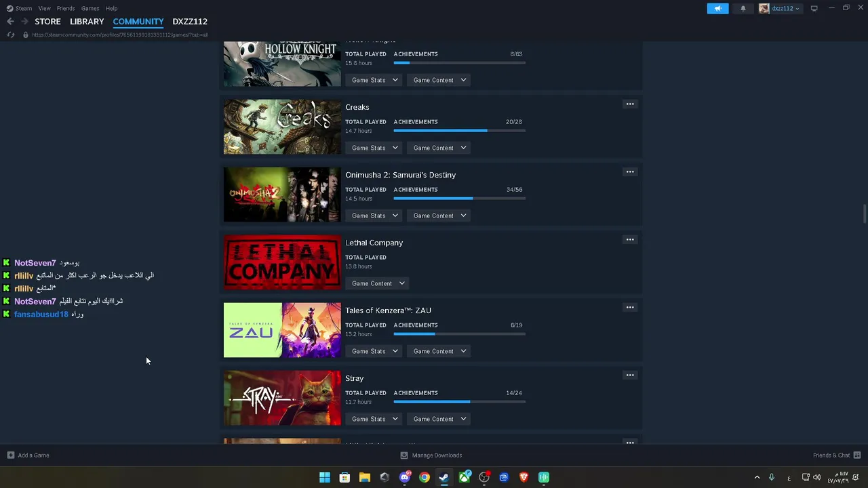The height and width of the screenshot is (488, 868).
Task: Open the dxzz112 account dropdown
Action: (x=780, y=8)
